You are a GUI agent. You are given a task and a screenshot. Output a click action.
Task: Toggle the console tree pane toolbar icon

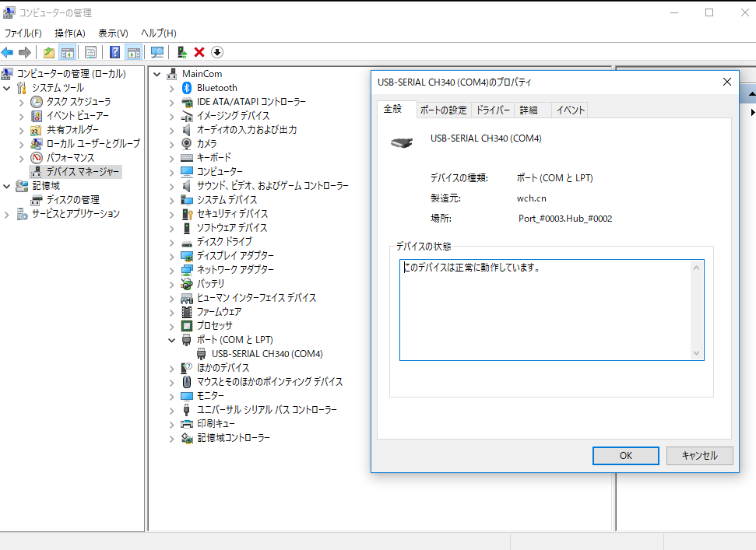[x=67, y=52]
